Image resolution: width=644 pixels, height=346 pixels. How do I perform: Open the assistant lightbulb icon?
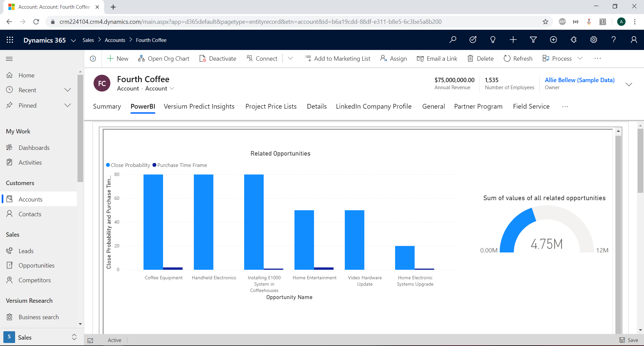coord(493,40)
